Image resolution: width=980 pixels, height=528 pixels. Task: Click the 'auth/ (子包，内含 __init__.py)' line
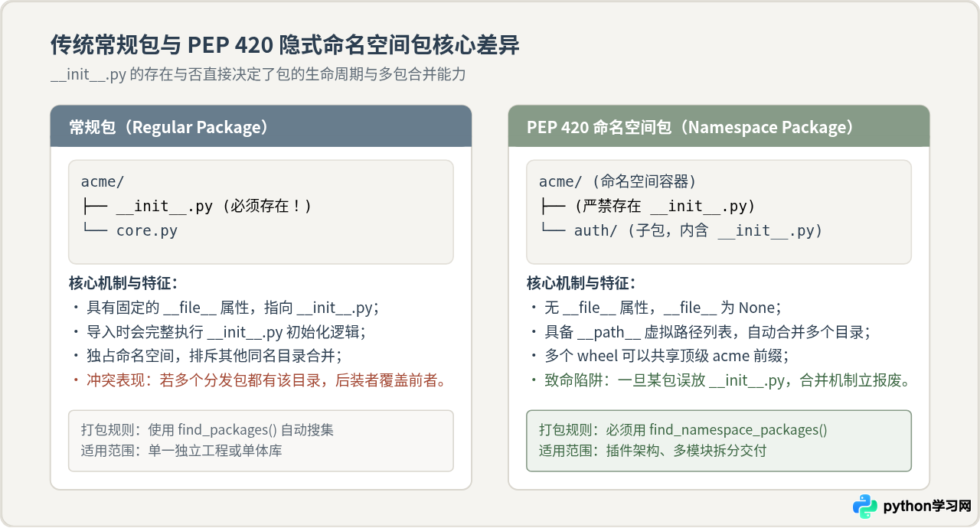[x=681, y=230]
